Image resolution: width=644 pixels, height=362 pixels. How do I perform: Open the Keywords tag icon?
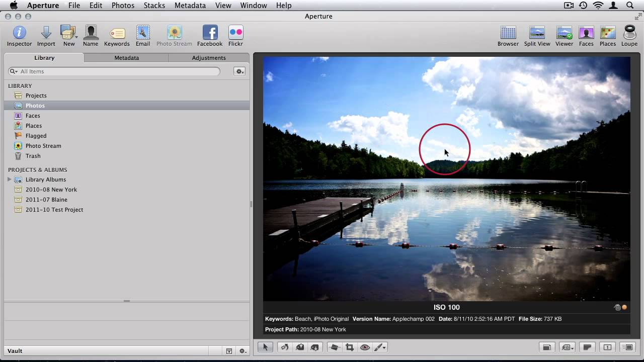(x=117, y=33)
